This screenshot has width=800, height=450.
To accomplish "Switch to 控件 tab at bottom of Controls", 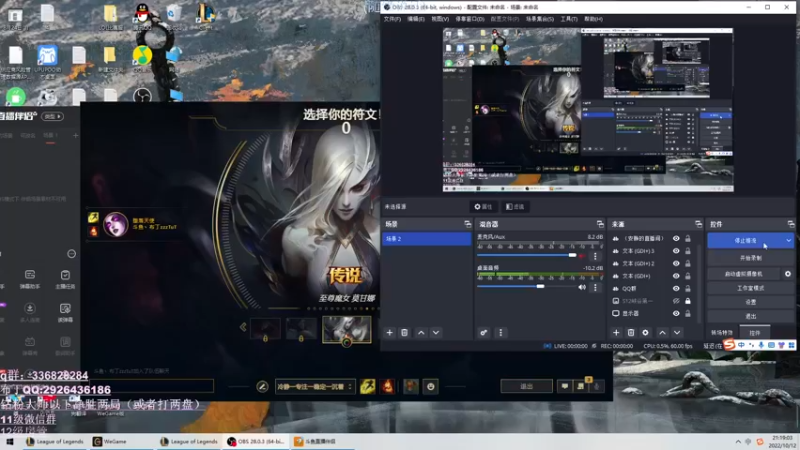I will (x=755, y=333).
